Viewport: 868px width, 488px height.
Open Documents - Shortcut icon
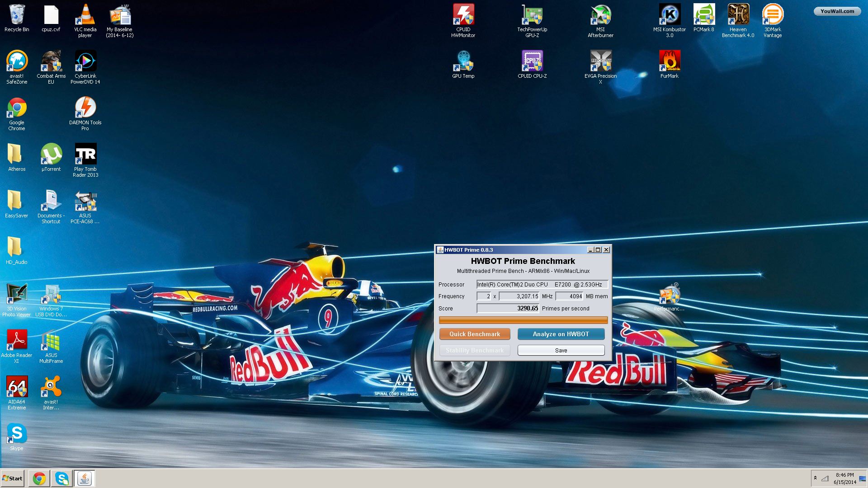51,206
